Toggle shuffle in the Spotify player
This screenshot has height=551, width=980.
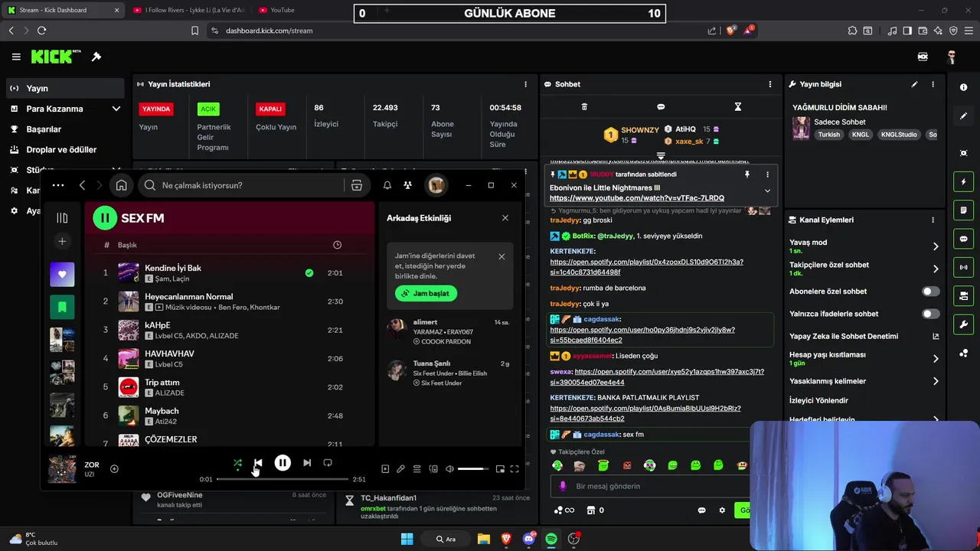(x=237, y=463)
